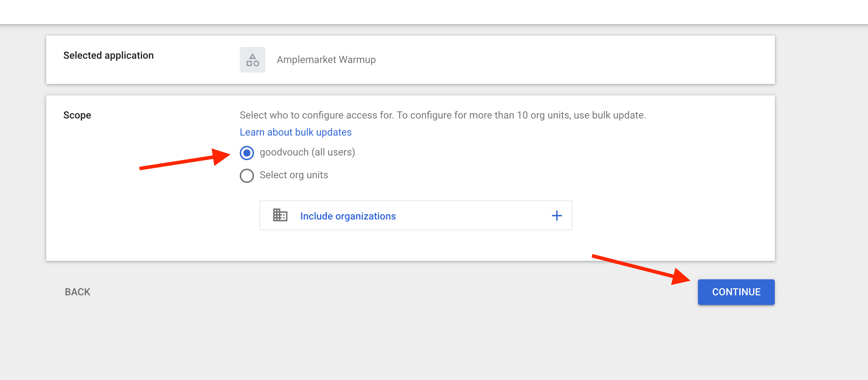This screenshot has width=868, height=380.
Task: Click the "goodvouch (all users)" option label
Action: (307, 152)
